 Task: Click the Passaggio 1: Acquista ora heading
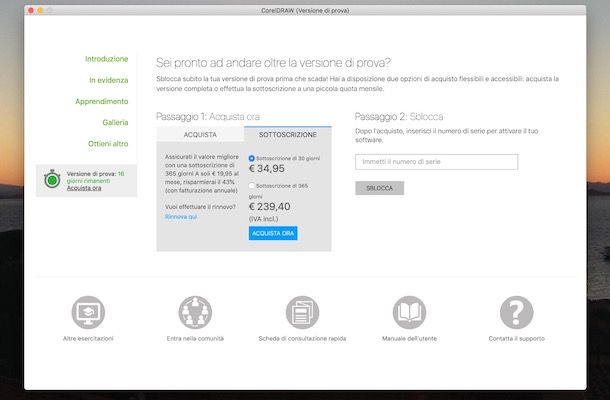pos(208,116)
